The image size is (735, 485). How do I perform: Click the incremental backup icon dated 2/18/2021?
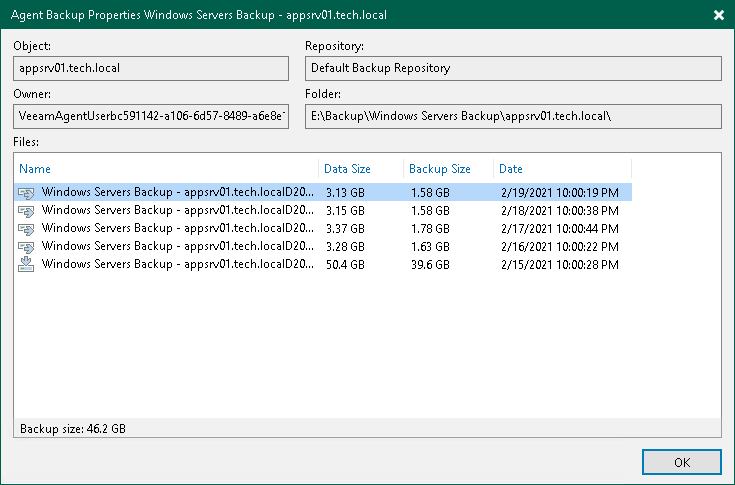tap(28, 210)
